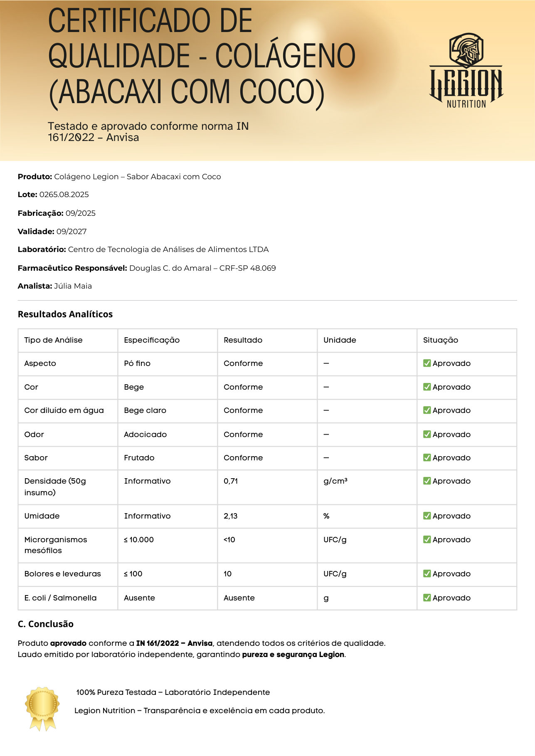Click the green check in the Aspecto row

(x=427, y=363)
